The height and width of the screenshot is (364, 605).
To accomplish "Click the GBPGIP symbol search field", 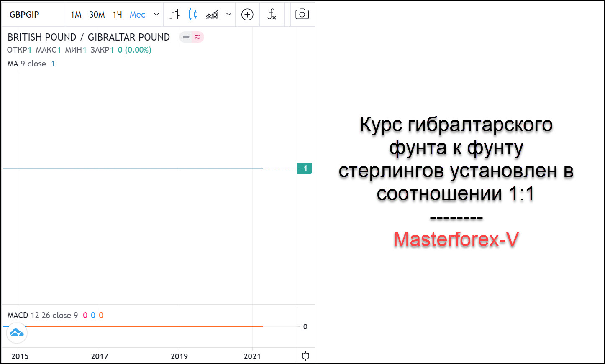I will (x=33, y=15).
